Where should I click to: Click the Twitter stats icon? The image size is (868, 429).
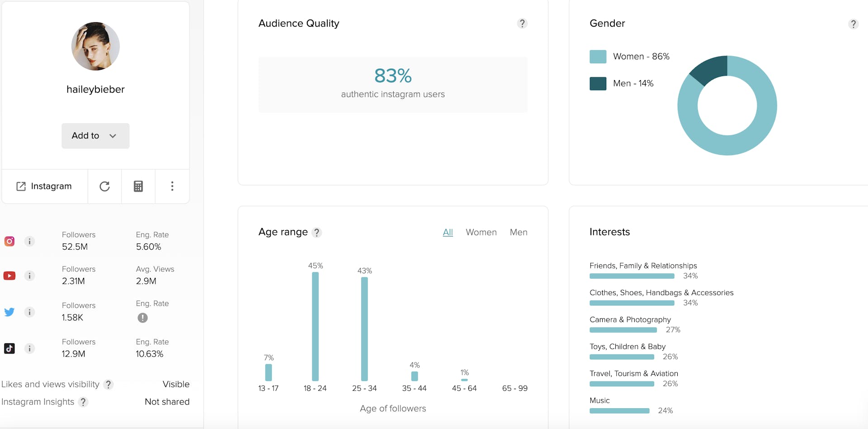(9, 312)
